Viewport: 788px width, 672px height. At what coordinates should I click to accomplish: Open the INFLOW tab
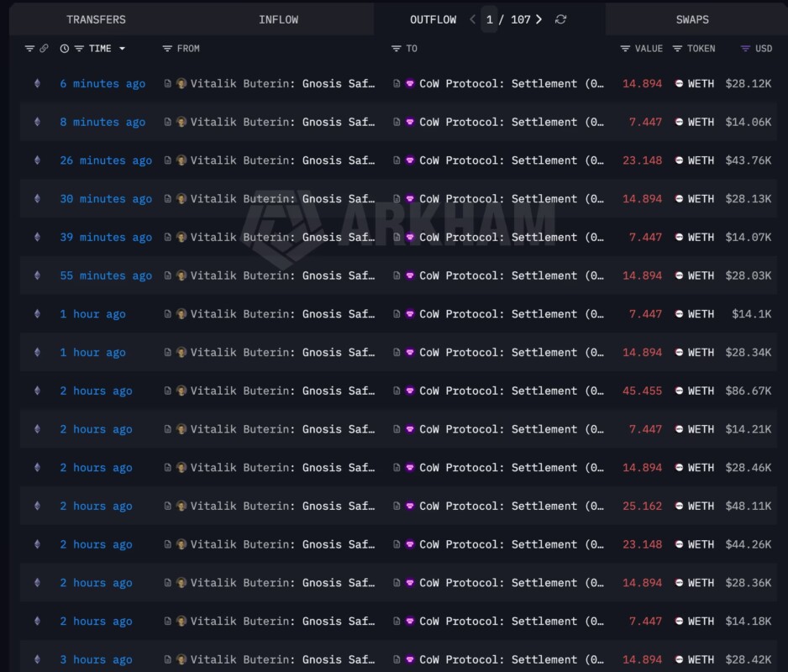coord(278,19)
